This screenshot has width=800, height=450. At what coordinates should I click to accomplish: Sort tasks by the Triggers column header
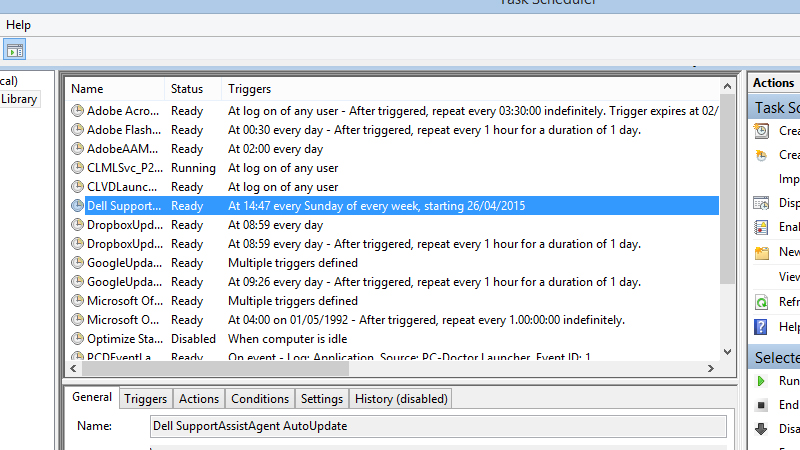tap(470, 89)
